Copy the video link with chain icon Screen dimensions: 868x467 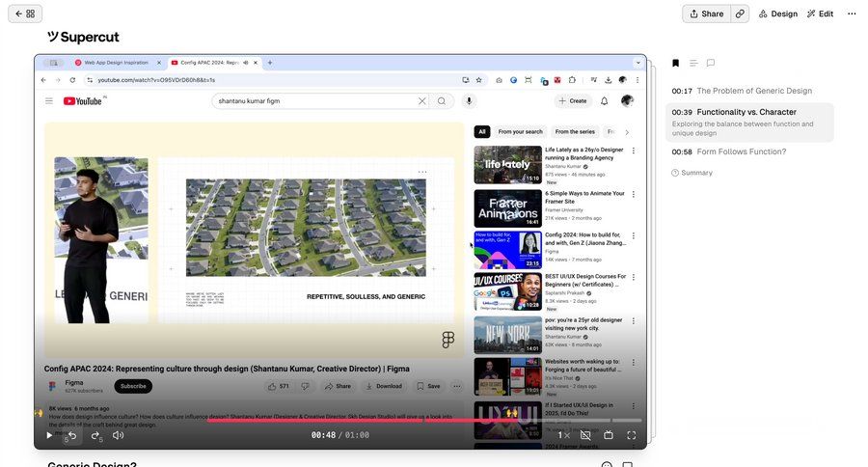(x=740, y=14)
